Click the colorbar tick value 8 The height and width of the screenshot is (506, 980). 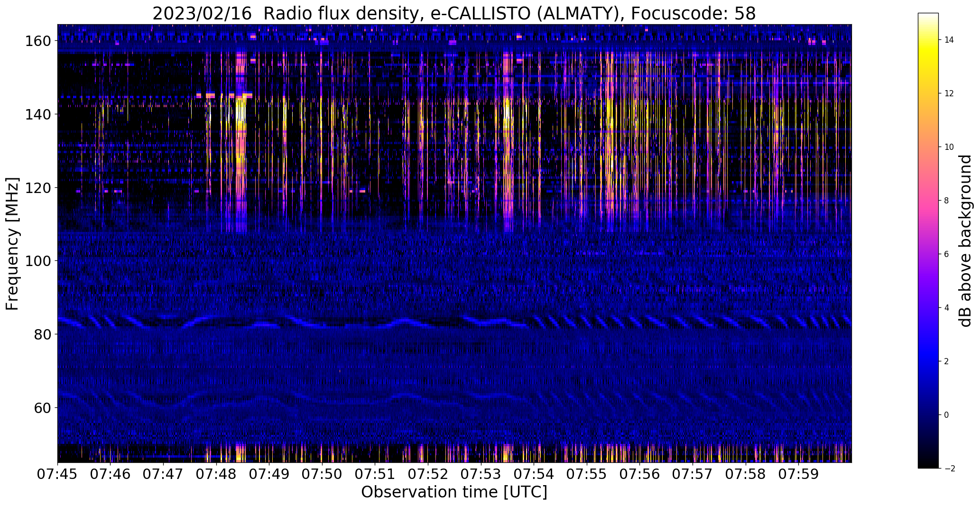pos(947,201)
